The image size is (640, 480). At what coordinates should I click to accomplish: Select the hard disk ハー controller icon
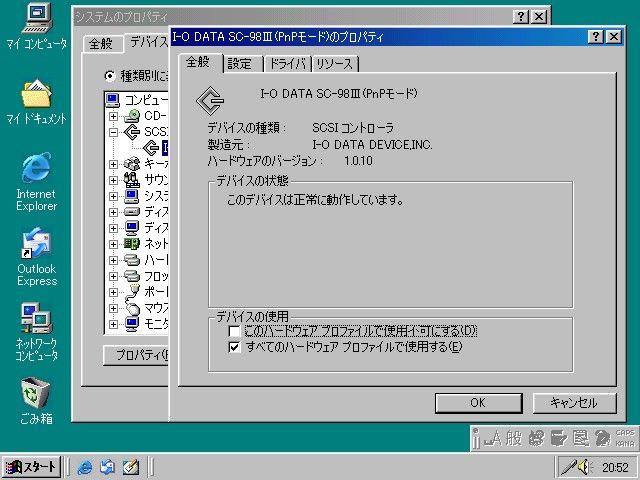(132, 260)
